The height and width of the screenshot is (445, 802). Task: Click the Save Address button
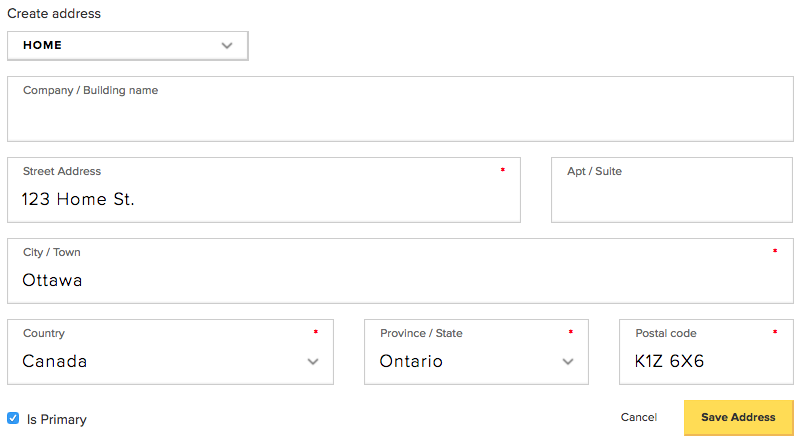click(x=738, y=417)
